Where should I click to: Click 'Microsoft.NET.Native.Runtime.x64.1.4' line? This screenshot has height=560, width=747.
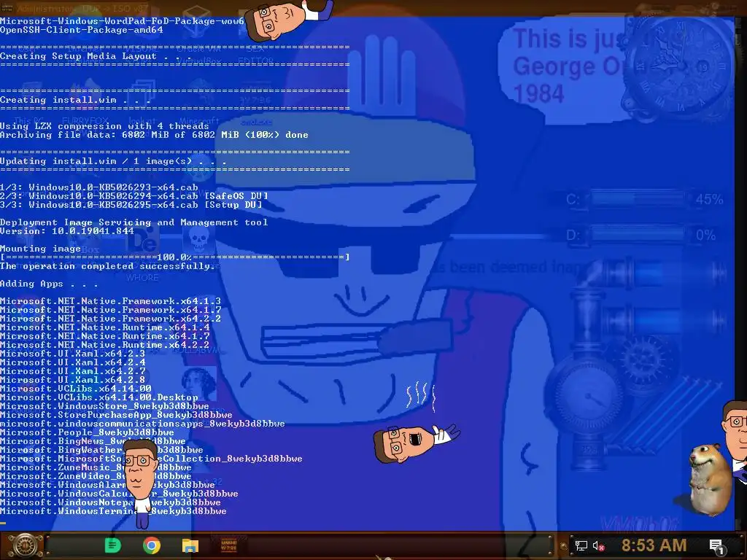[104, 327]
